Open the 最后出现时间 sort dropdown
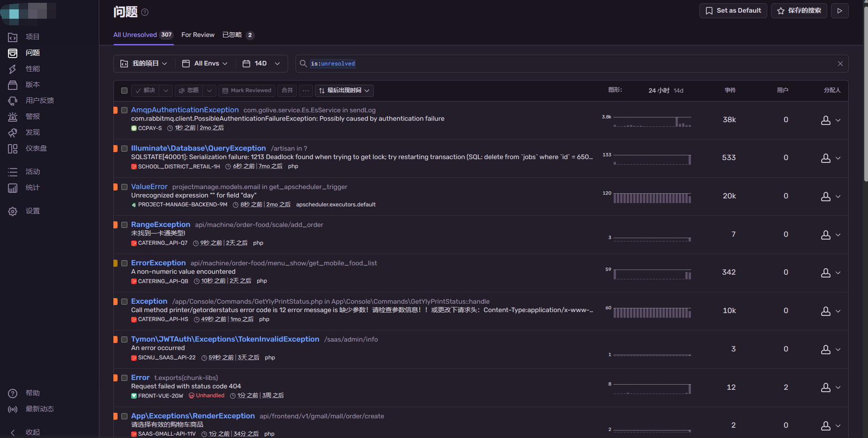Viewport: 868px width, 438px height. pyautogui.click(x=344, y=90)
